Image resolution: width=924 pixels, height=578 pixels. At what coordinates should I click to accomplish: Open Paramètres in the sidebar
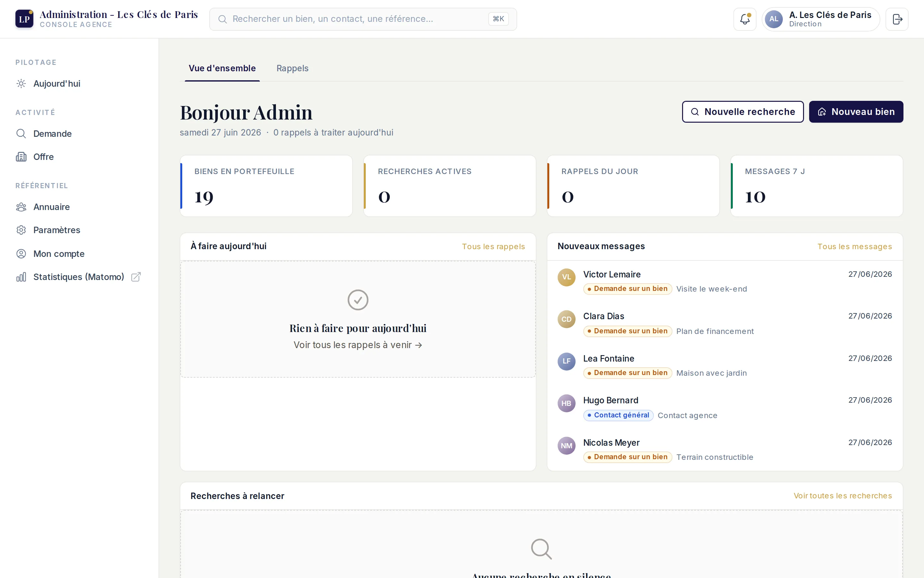tap(79, 230)
